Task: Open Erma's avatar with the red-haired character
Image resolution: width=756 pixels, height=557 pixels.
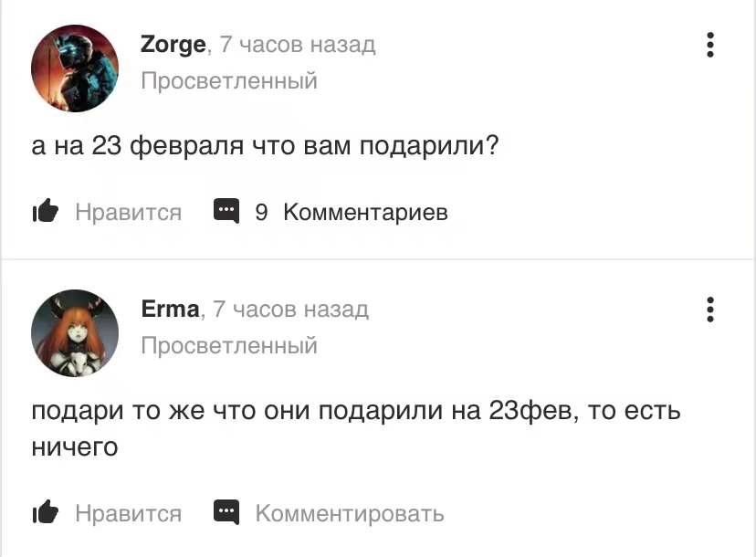Action: point(75,333)
